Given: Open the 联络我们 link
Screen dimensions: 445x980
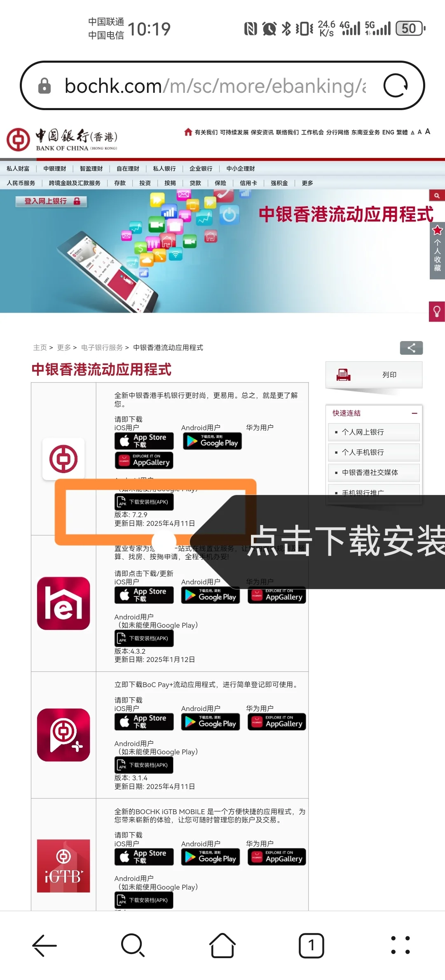Looking at the screenshot, I should coord(287,132).
